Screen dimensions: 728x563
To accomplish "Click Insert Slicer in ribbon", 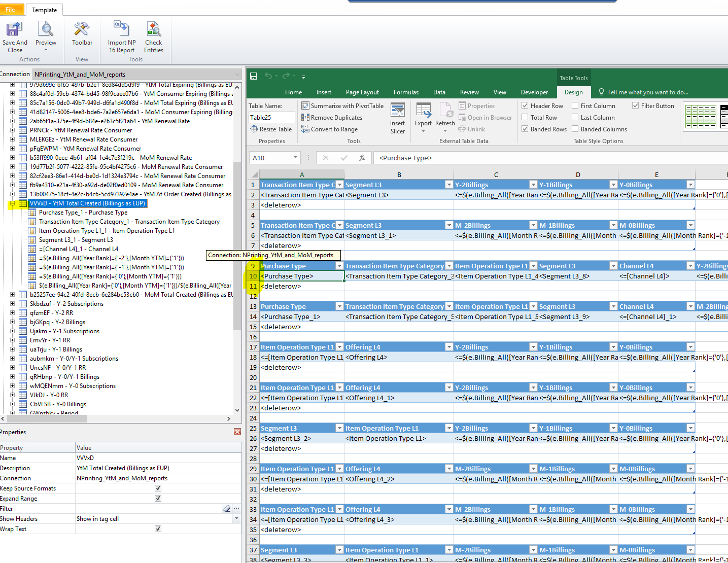I will [x=398, y=119].
